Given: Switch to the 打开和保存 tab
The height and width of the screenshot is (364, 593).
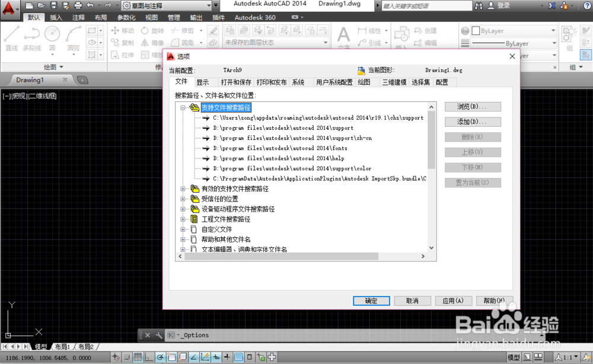Looking at the screenshot, I should (236, 82).
